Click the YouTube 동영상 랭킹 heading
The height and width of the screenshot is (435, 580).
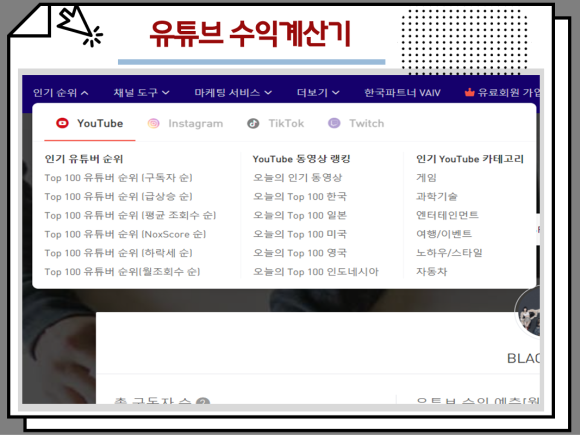301,159
